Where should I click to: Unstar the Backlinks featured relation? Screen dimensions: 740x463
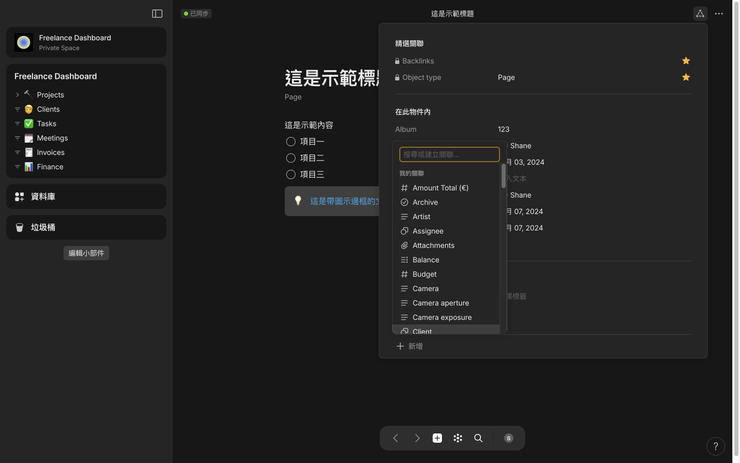686,61
